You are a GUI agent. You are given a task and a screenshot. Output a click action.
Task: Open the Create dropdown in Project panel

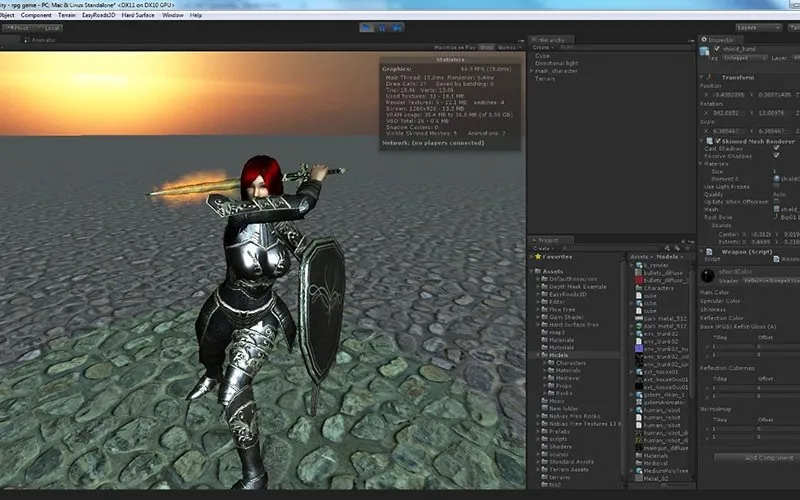tap(543, 248)
